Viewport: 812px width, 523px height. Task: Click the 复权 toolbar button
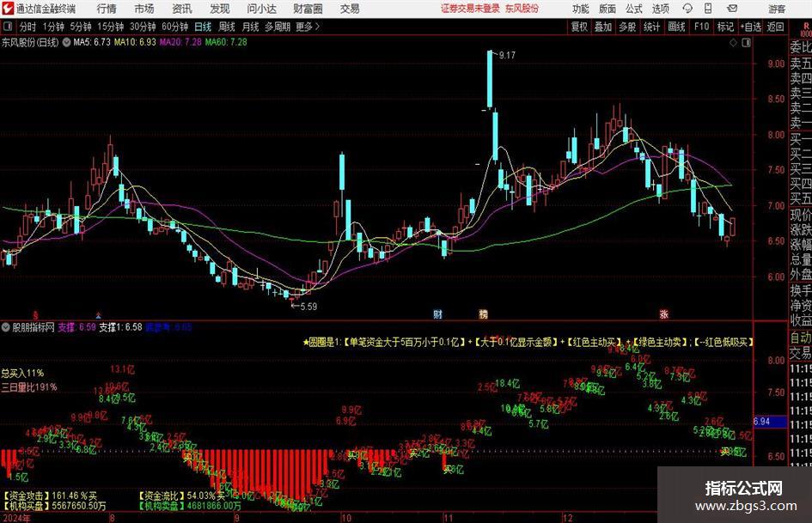click(x=579, y=27)
